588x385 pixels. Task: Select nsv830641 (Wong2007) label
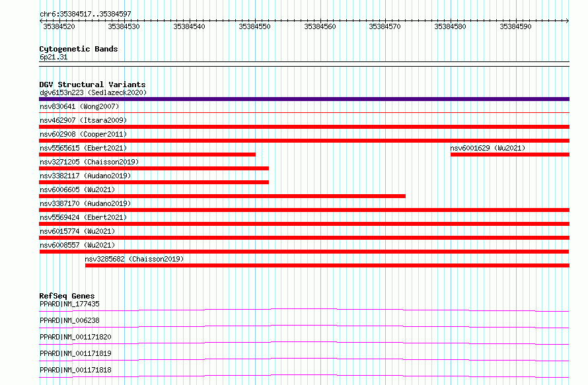79,106
